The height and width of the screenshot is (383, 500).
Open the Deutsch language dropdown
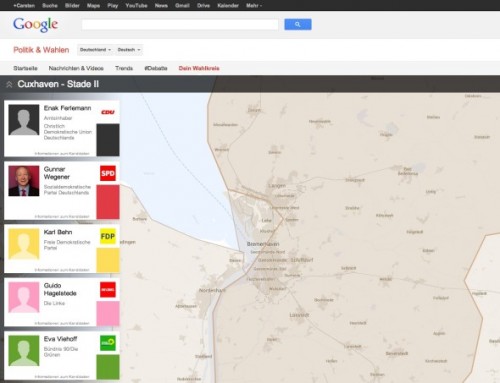pos(129,50)
